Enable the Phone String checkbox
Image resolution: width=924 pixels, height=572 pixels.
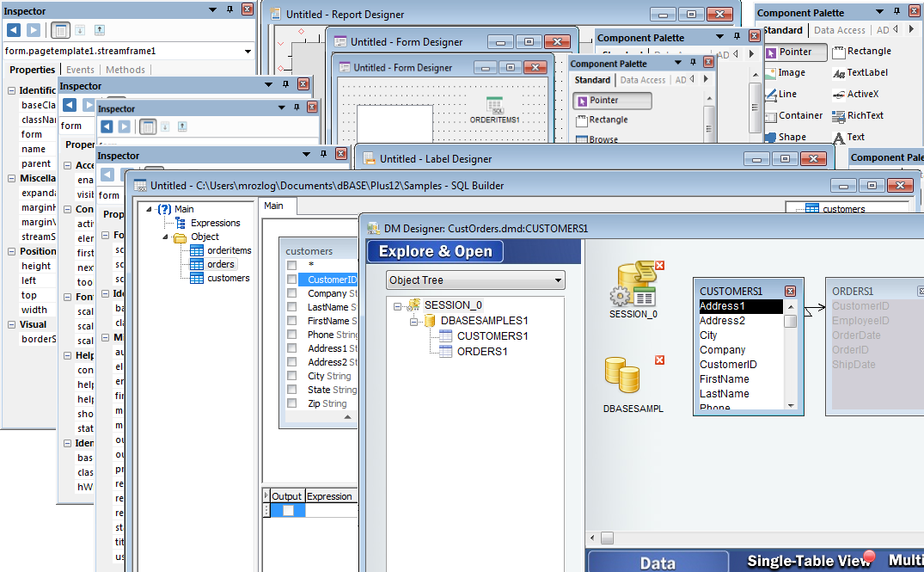coord(291,335)
